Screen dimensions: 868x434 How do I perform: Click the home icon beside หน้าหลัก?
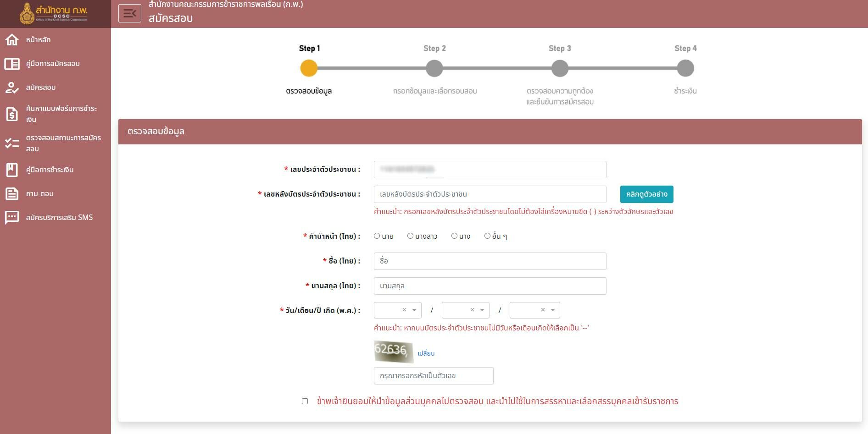(12, 40)
